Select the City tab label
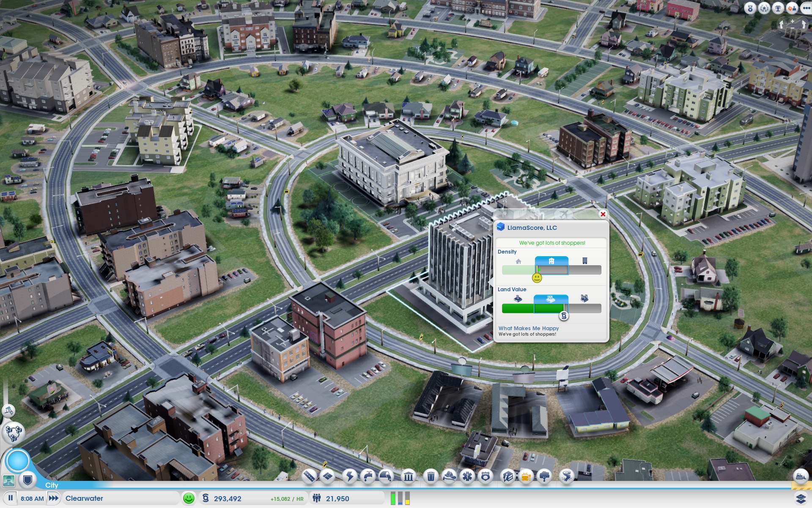This screenshot has height=508, width=812. click(x=52, y=485)
